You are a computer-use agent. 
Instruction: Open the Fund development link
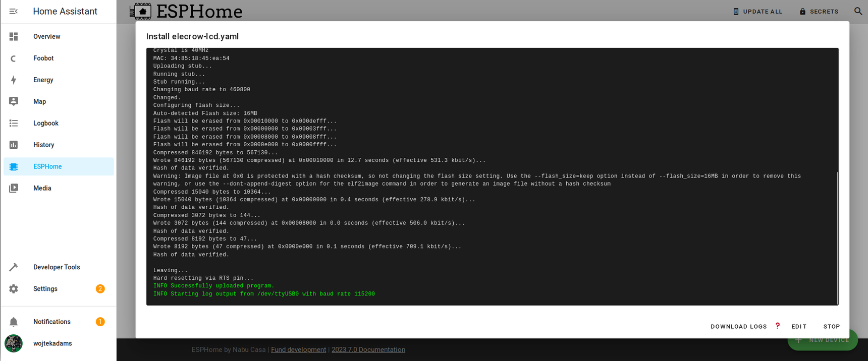pyautogui.click(x=298, y=349)
